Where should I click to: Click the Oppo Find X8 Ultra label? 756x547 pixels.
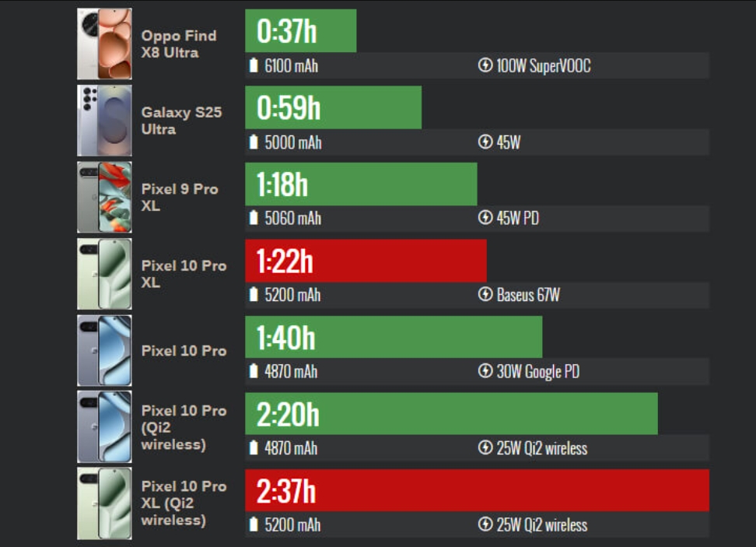tap(179, 44)
